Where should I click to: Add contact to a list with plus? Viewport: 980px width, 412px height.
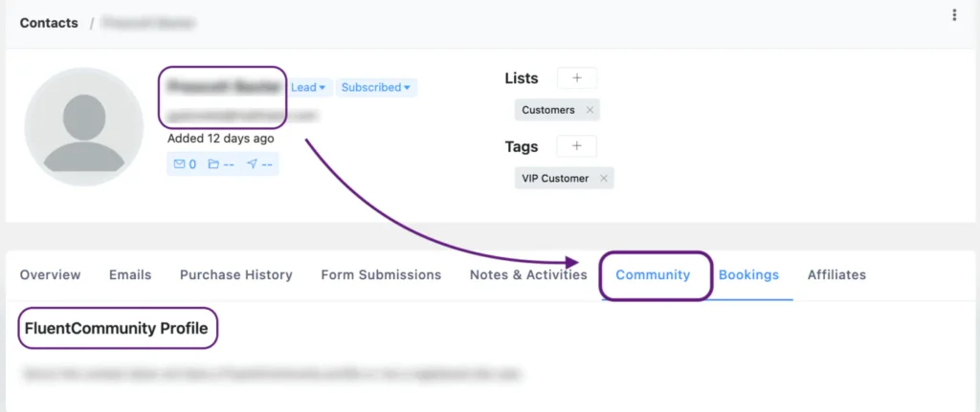tap(576, 78)
